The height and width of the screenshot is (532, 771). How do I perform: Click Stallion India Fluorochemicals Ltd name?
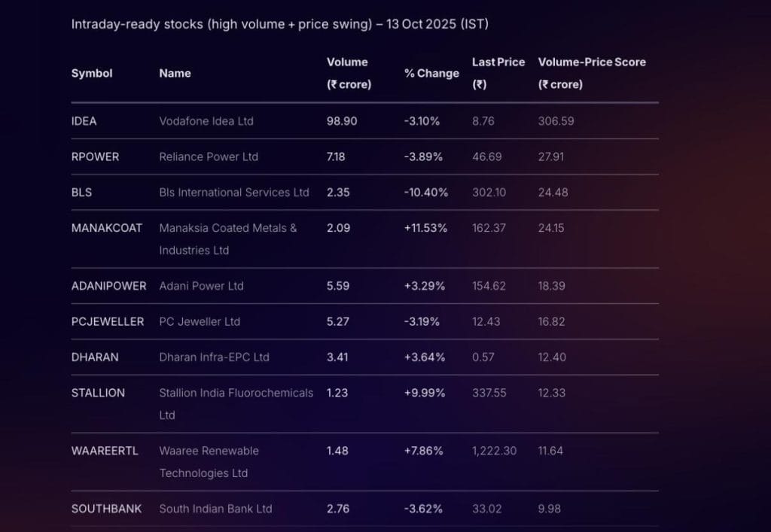236,403
